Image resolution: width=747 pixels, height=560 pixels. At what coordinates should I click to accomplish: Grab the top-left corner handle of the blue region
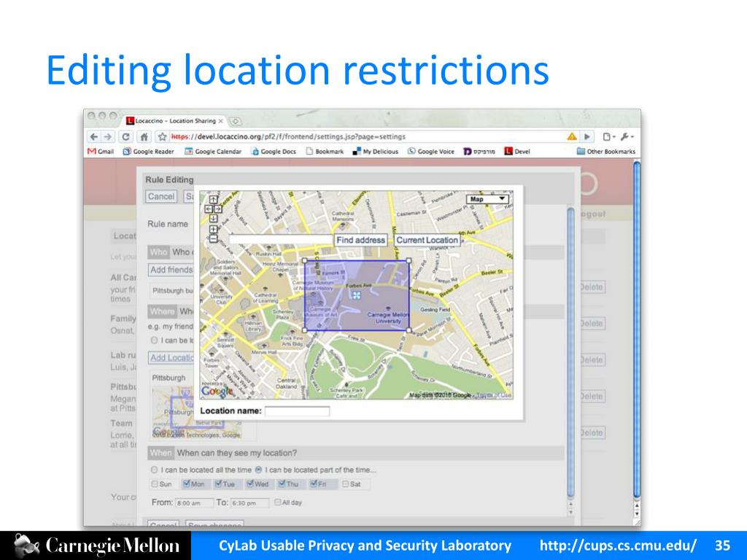click(305, 260)
